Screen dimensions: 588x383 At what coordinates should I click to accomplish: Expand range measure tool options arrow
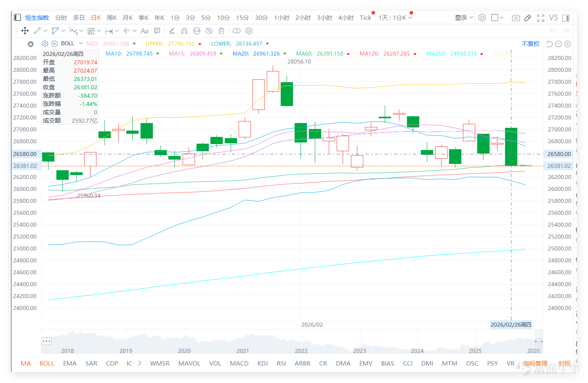(117, 31)
